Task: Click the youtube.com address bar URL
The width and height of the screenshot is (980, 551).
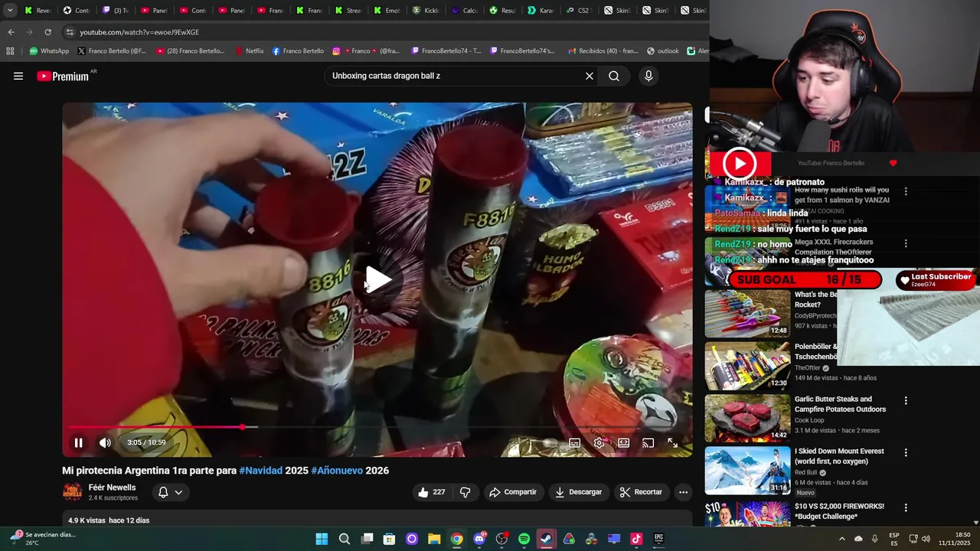Action: tap(139, 32)
